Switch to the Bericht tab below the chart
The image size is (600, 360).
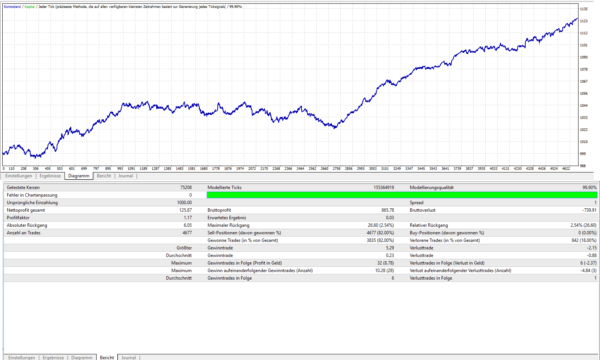(104, 176)
